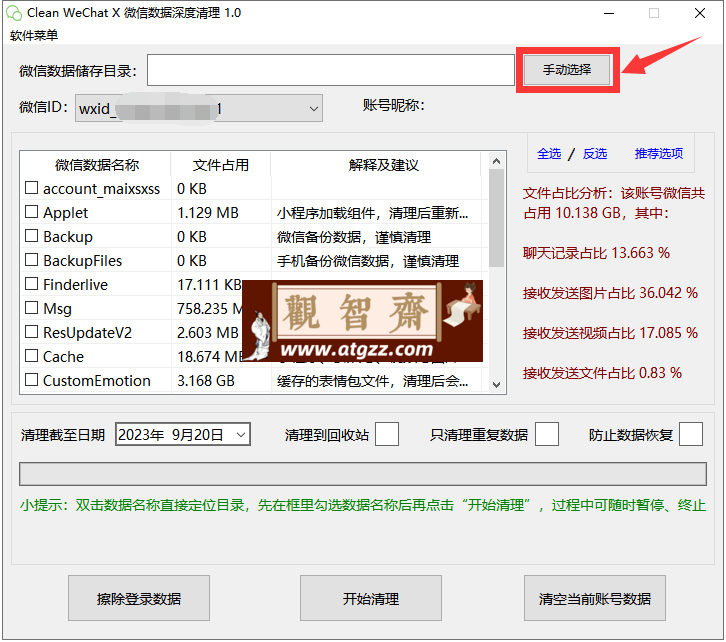Click the cleaning progress bar
This screenshot has width=726, height=642.
pyautogui.click(x=363, y=474)
